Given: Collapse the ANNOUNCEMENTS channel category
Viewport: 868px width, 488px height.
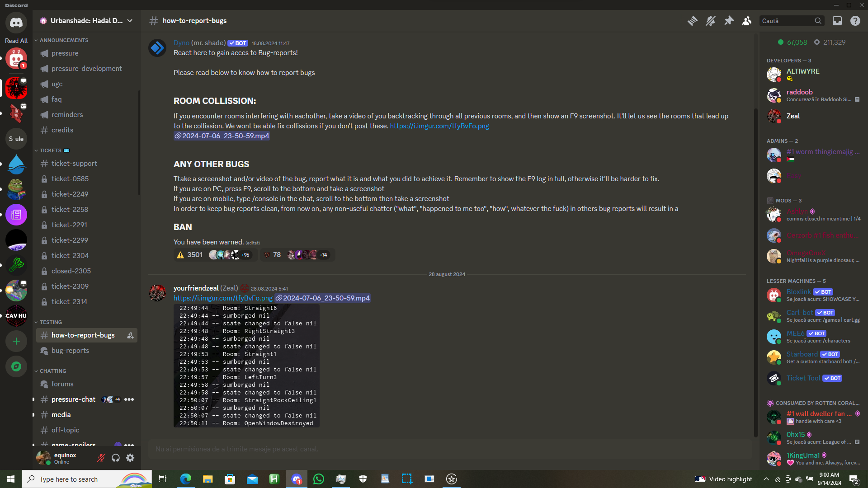Looking at the screenshot, I should (x=64, y=40).
